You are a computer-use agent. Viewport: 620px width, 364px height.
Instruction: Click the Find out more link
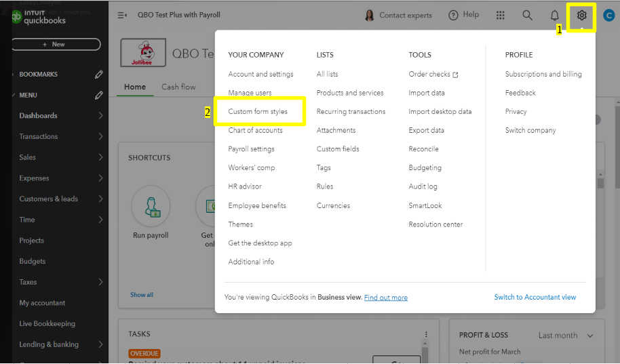tap(386, 298)
